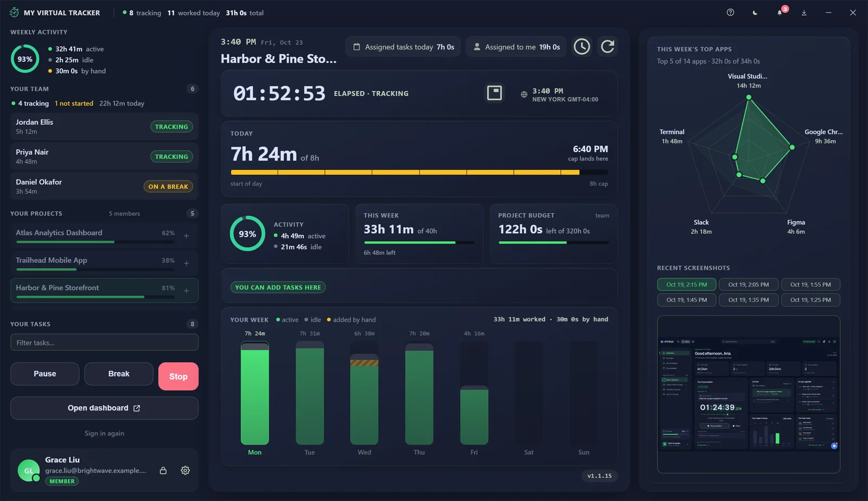Click the My Virtual Tracker logo icon
The width and height of the screenshot is (868, 501).
tap(14, 12)
